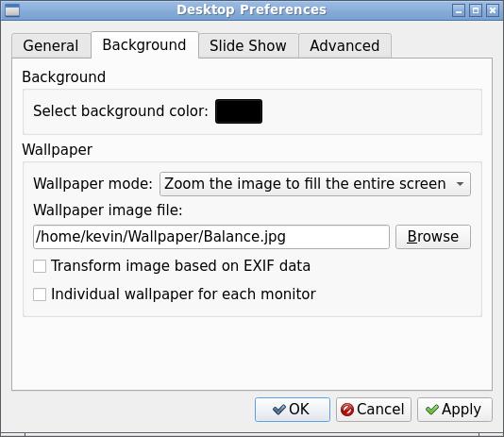
Task: Close the Desktop Preferences window
Action: pyautogui.click(x=493, y=10)
